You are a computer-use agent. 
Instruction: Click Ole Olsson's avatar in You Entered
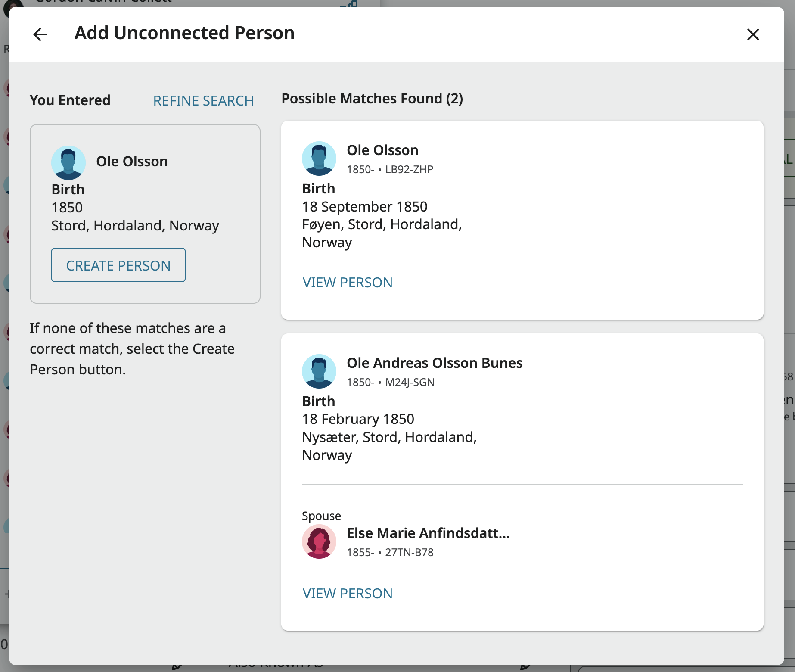[68, 163]
